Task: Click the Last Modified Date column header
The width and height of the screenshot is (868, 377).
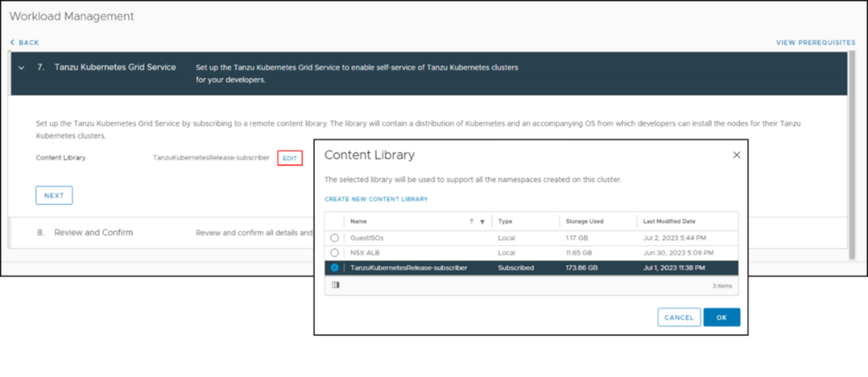Action: 669,221
